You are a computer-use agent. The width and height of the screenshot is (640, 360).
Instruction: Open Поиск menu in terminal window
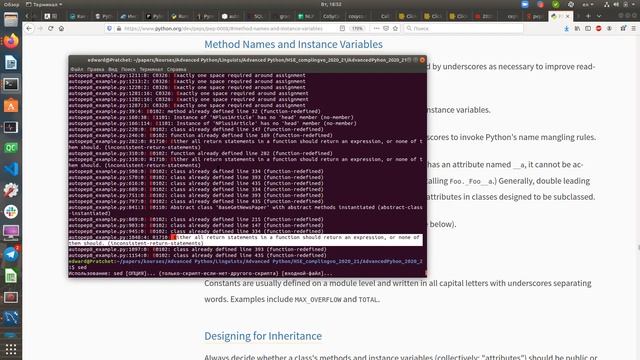pyautogui.click(x=128, y=69)
